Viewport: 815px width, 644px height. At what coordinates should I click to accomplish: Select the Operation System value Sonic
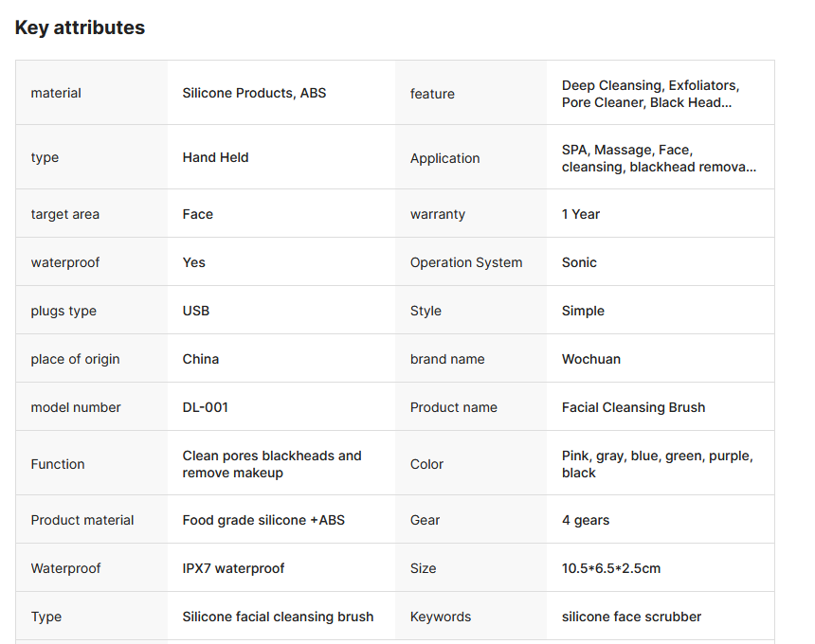click(579, 262)
